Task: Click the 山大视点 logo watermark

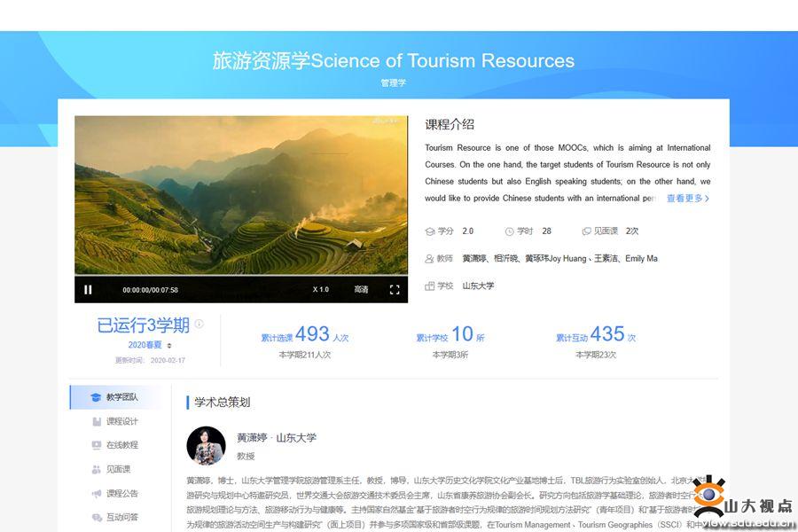Action: 743,502
